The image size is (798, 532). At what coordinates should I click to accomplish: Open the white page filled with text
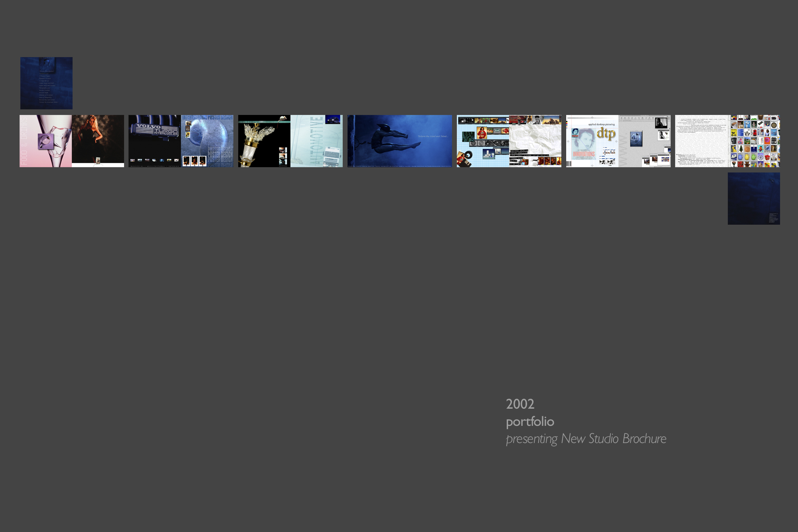[701, 141]
